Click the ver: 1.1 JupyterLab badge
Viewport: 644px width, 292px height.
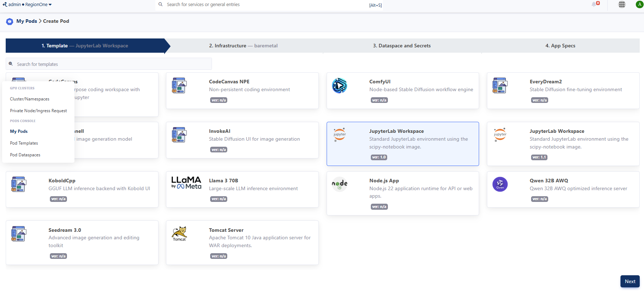tap(539, 157)
